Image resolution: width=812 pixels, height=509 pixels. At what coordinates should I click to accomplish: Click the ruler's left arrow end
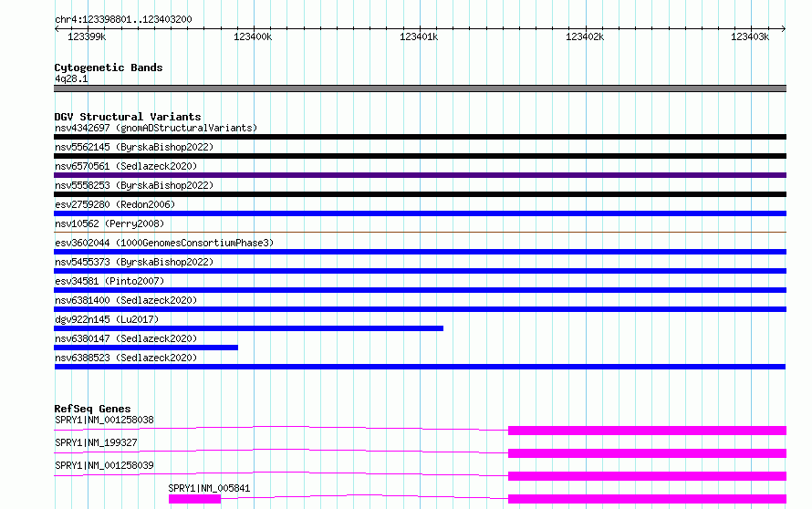57,28
